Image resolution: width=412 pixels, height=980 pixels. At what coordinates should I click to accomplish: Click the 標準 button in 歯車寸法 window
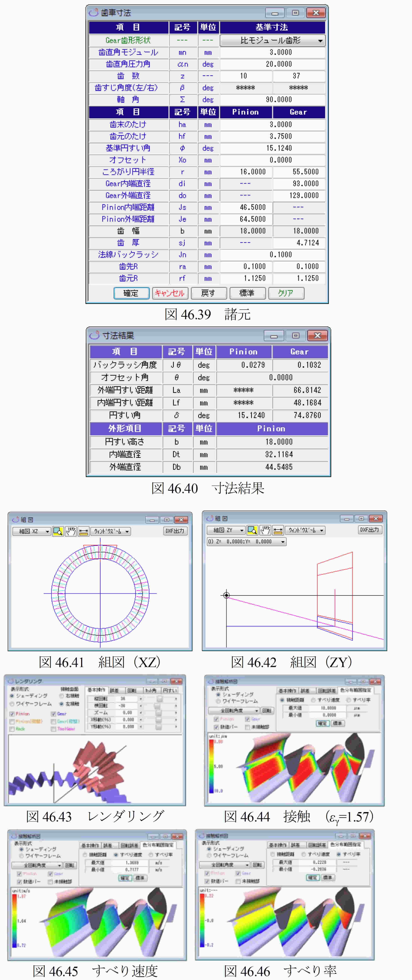[x=247, y=293]
